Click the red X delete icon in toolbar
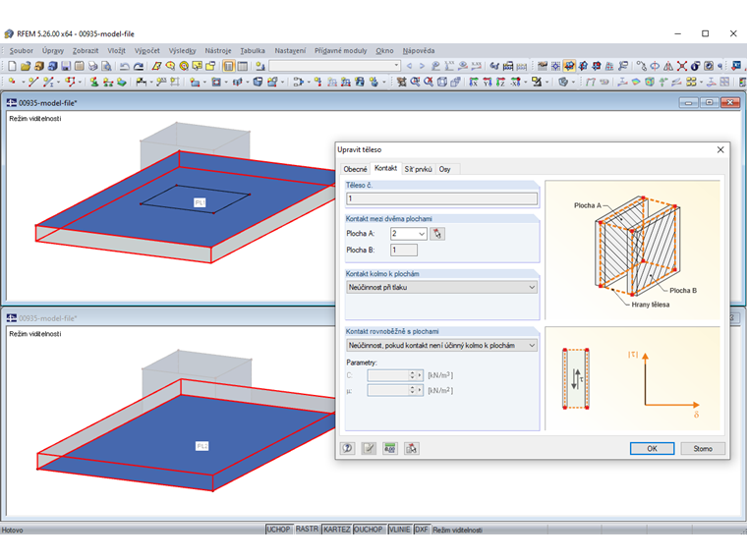The height and width of the screenshot is (560, 747). point(682,66)
